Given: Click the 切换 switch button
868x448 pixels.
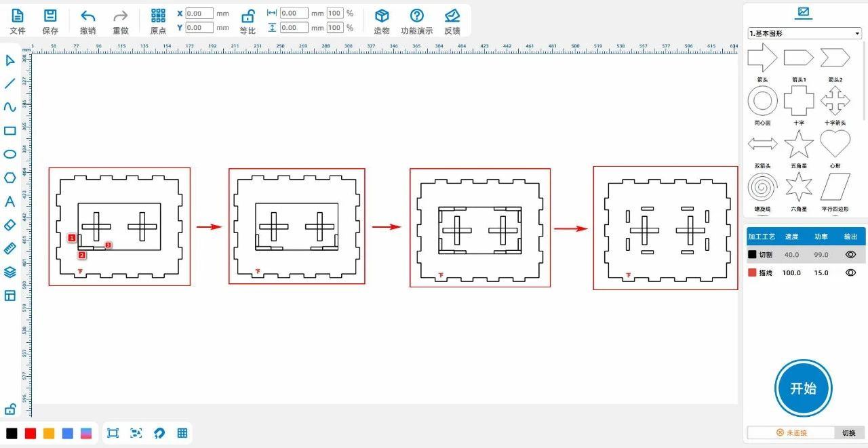Looking at the screenshot, I should point(848,432).
